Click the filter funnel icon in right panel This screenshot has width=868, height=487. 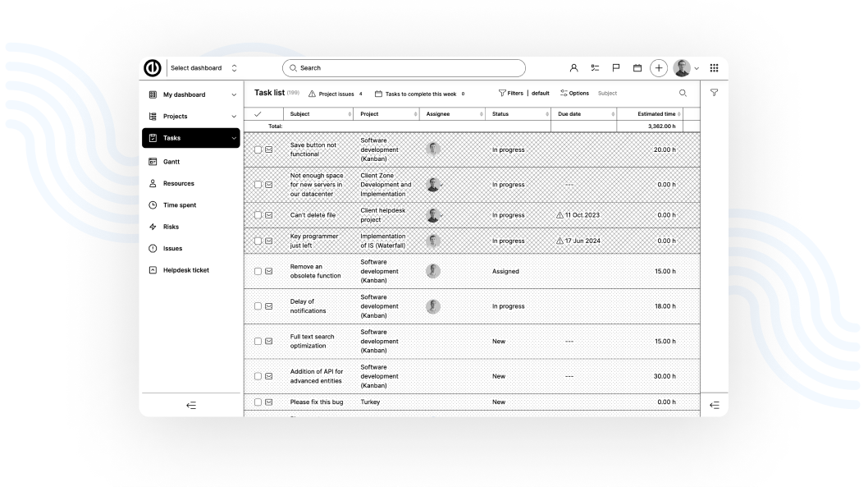714,93
